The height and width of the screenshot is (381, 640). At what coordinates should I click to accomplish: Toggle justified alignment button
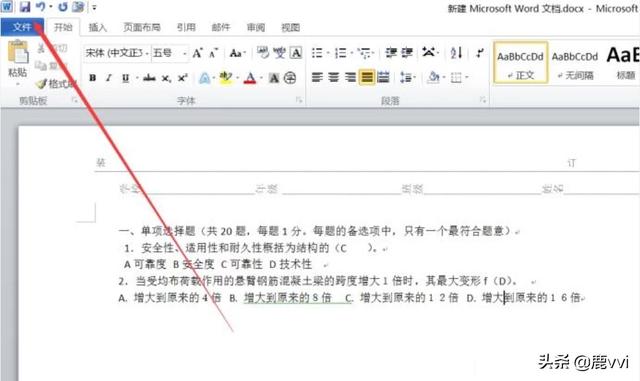pos(367,77)
